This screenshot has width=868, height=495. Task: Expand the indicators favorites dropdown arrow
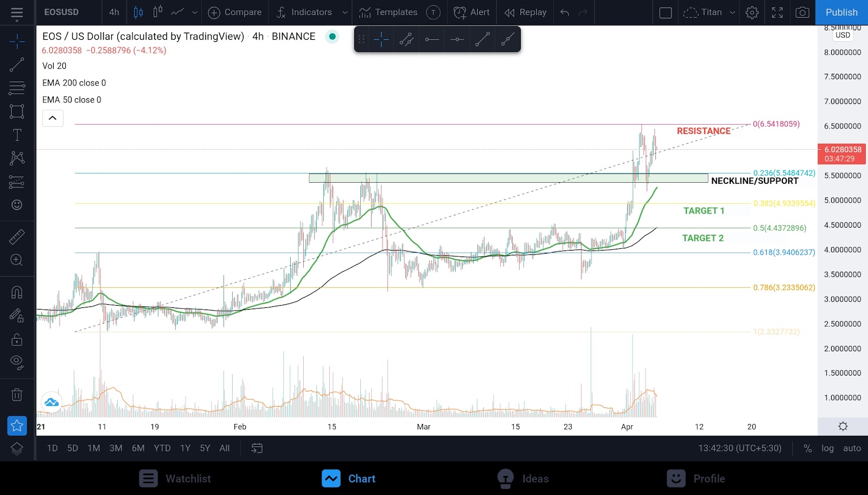(x=344, y=12)
